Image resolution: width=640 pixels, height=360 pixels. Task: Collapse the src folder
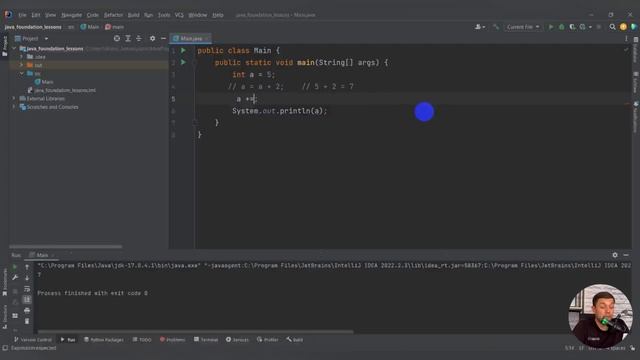tap(22, 73)
